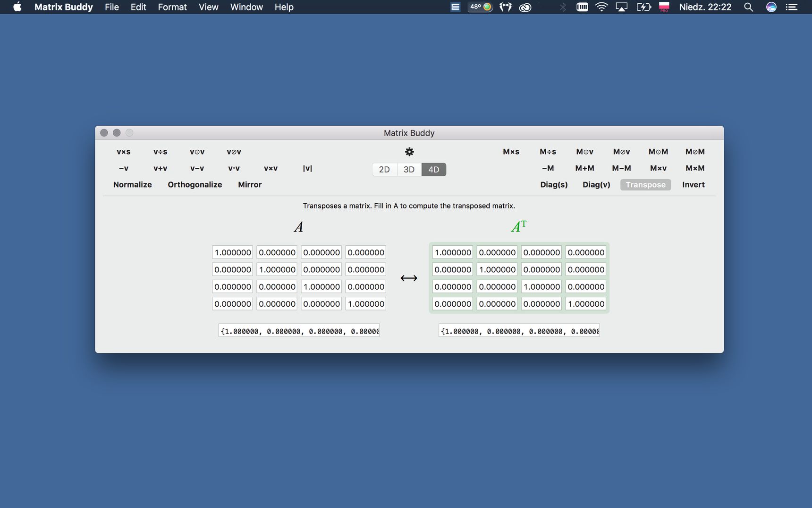Switch to 2D mode
This screenshot has width=812, height=508.
coord(384,169)
